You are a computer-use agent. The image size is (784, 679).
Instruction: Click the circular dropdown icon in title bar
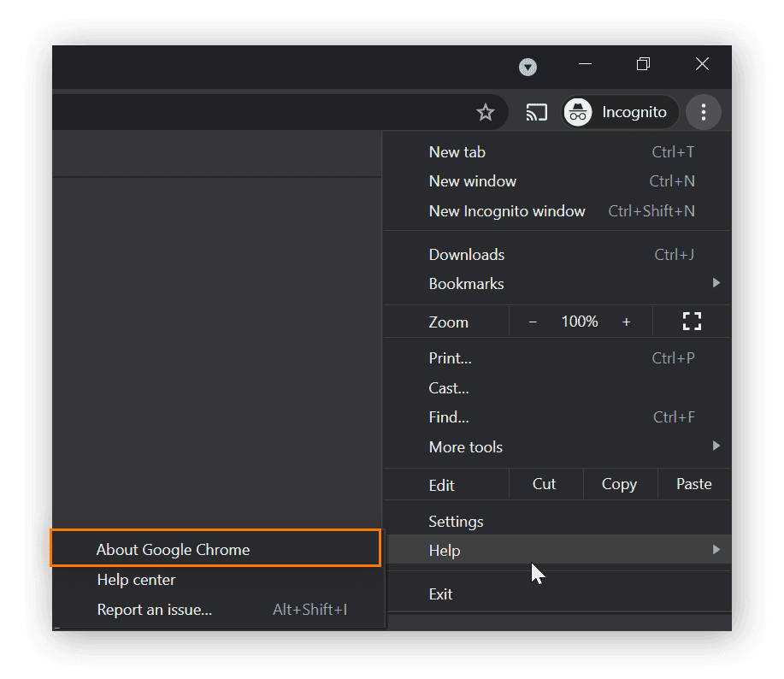[x=528, y=67]
